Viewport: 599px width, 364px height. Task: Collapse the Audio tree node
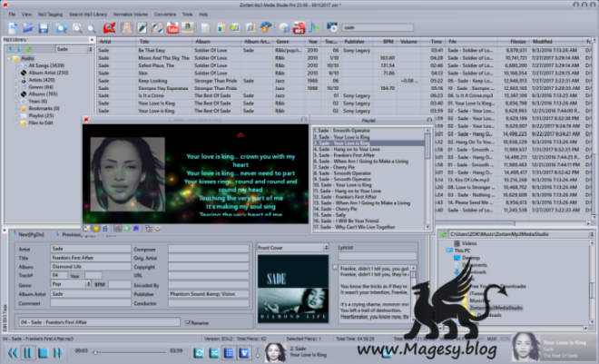[x=9, y=58]
